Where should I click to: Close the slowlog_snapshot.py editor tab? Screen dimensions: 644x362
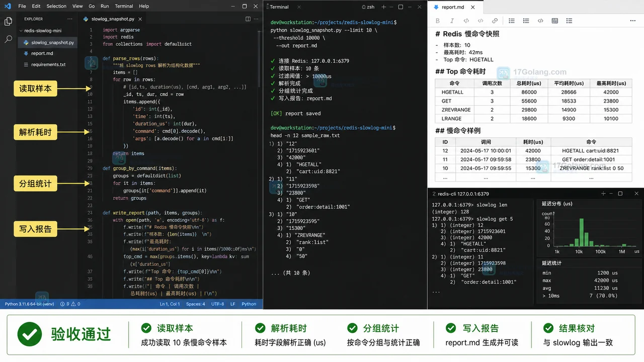(x=139, y=19)
